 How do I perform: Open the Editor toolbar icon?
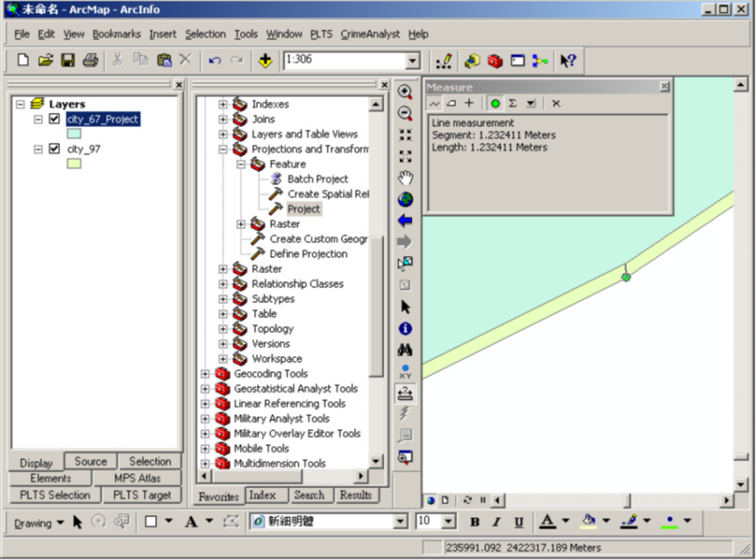tap(444, 61)
